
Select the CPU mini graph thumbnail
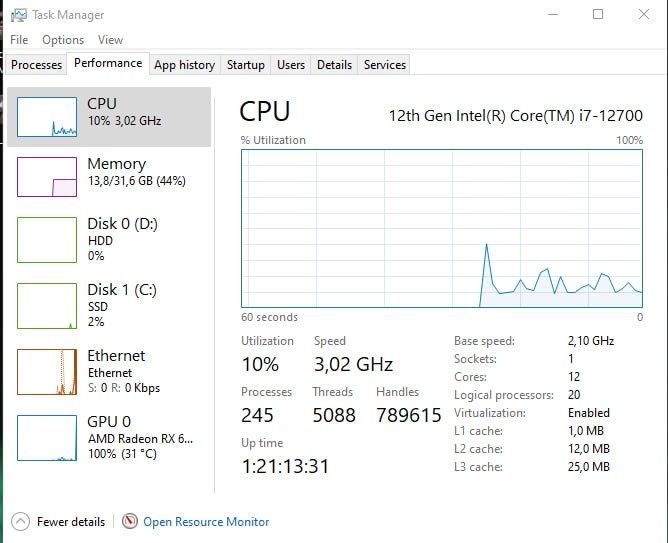[47, 117]
